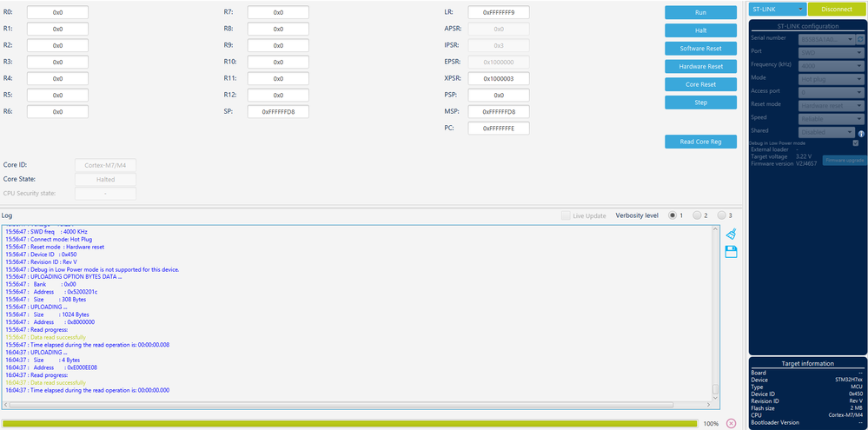Screen dimensions: 868x430
Task: Click the Run button
Action: (x=700, y=12)
